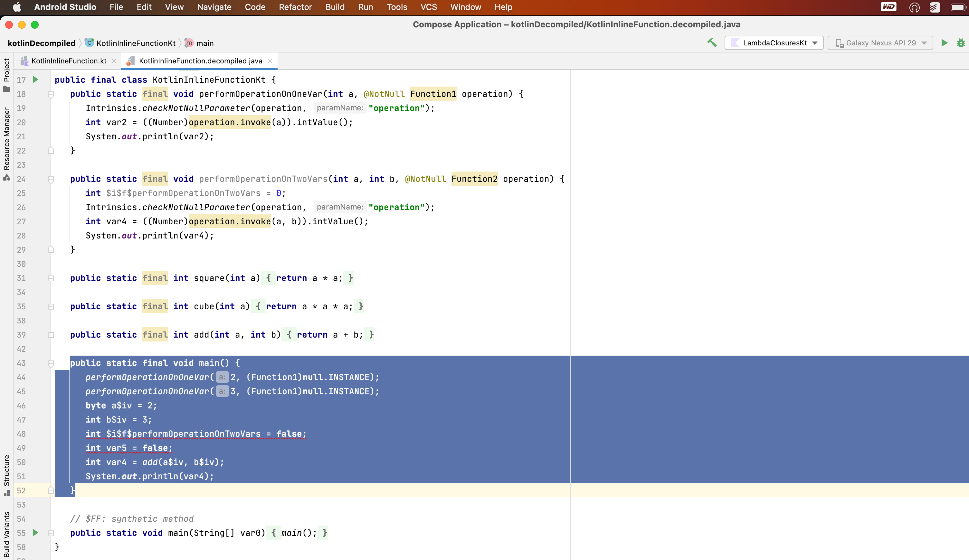Click KotlinInlineFunctionKt breadcrumb

coord(136,43)
